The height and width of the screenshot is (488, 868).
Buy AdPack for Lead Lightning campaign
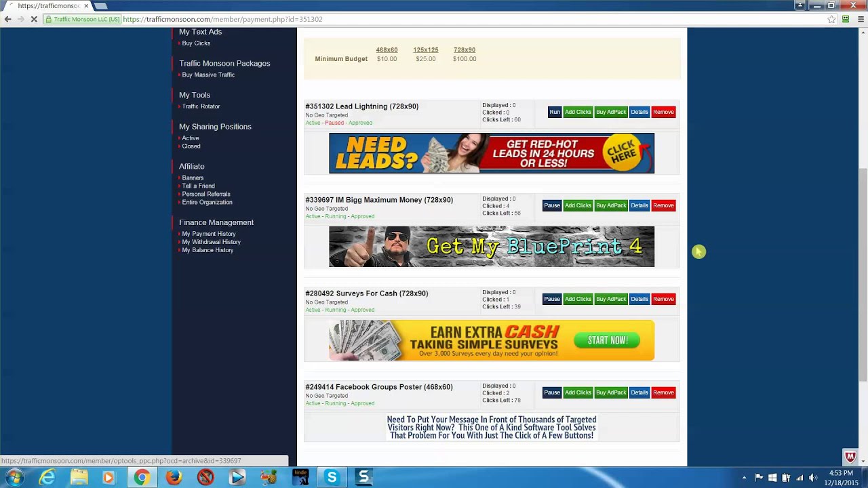tap(611, 112)
